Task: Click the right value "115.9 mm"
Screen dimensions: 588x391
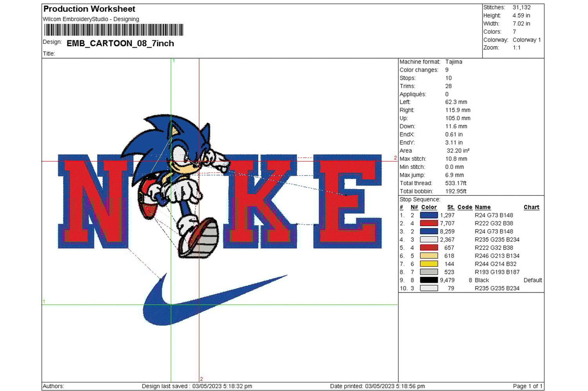Action: [x=458, y=110]
